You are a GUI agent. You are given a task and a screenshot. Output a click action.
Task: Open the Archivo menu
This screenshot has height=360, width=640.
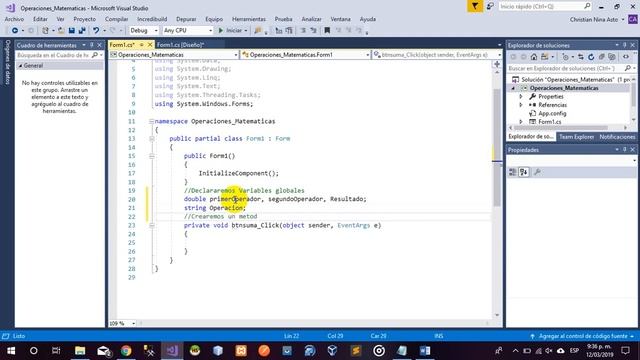[x=14, y=19]
